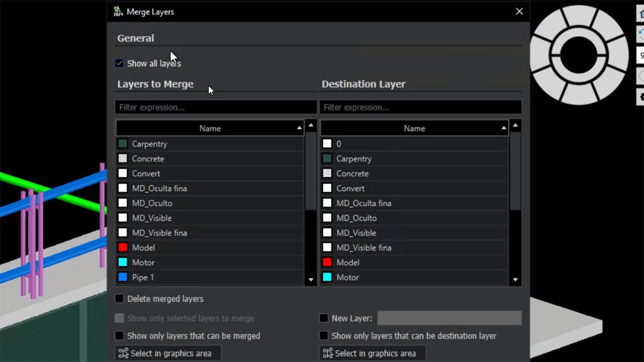The image size is (644, 362).
Task: Click the red Model swatch in Layers to Merge
Action: [123, 248]
